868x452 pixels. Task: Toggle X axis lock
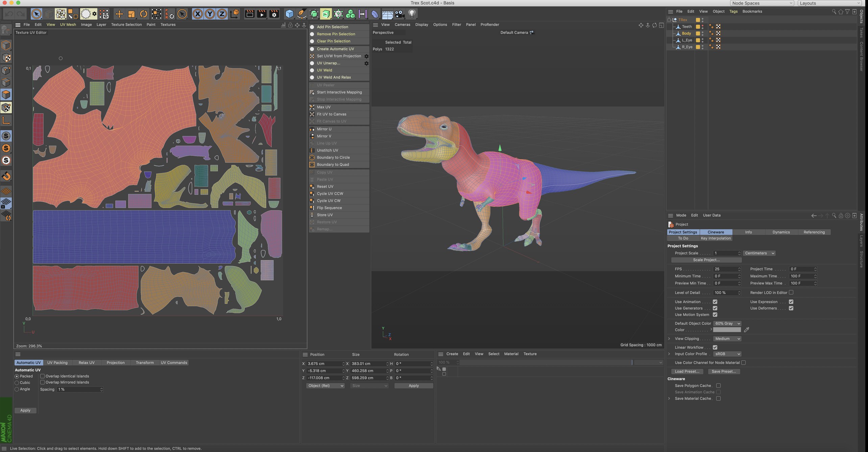tap(198, 14)
